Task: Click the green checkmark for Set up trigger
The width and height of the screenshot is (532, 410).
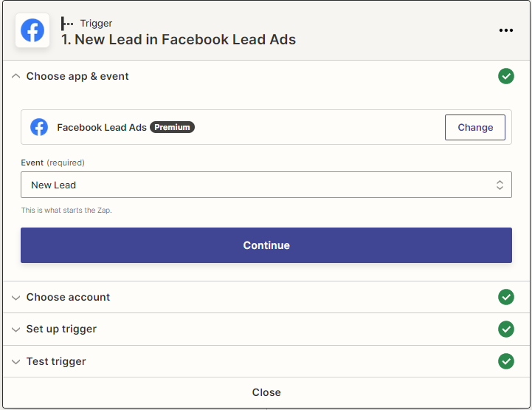Action: click(x=506, y=329)
